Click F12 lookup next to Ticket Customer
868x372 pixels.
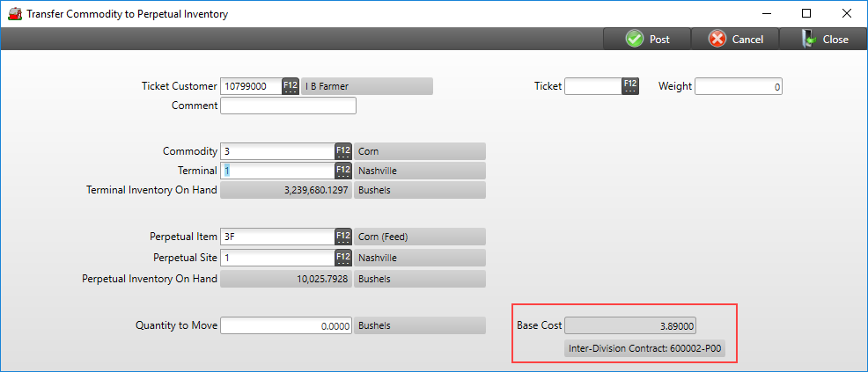291,86
